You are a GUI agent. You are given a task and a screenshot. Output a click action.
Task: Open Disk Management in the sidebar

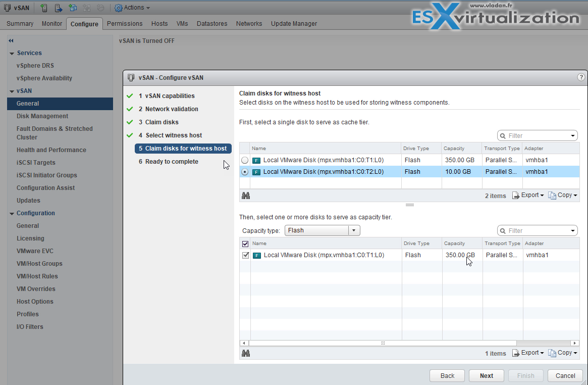42,116
